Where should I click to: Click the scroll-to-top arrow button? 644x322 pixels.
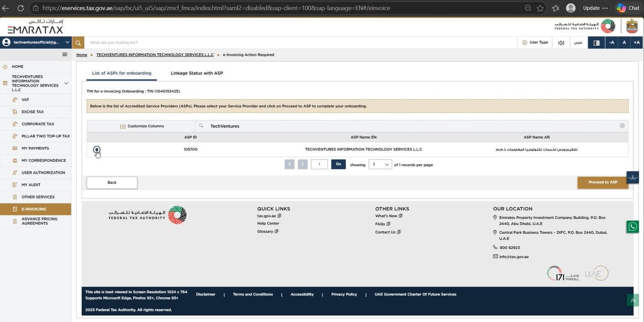pyautogui.click(x=633, y=300)
